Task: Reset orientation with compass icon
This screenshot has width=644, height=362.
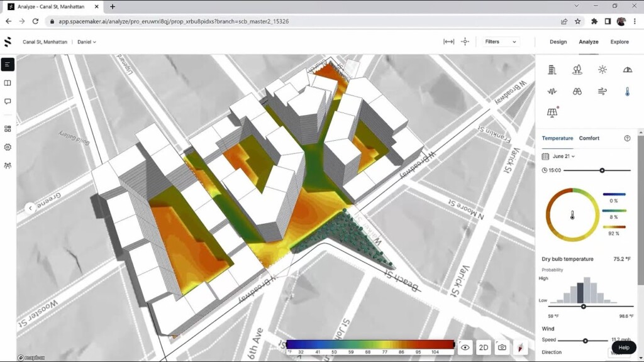Action: [520, 347]
